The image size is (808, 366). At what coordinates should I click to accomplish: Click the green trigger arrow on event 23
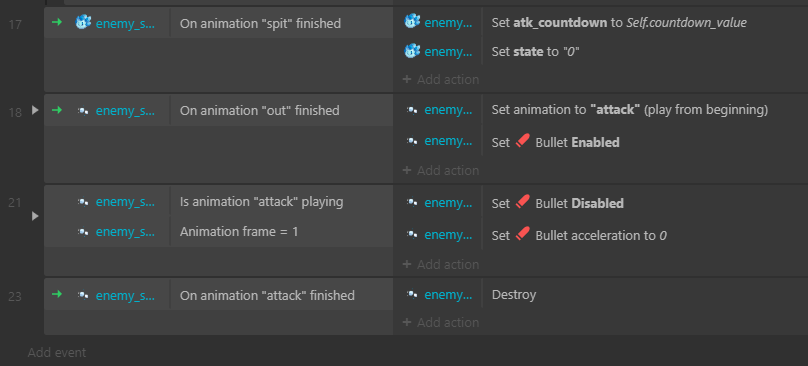(57, 294)
